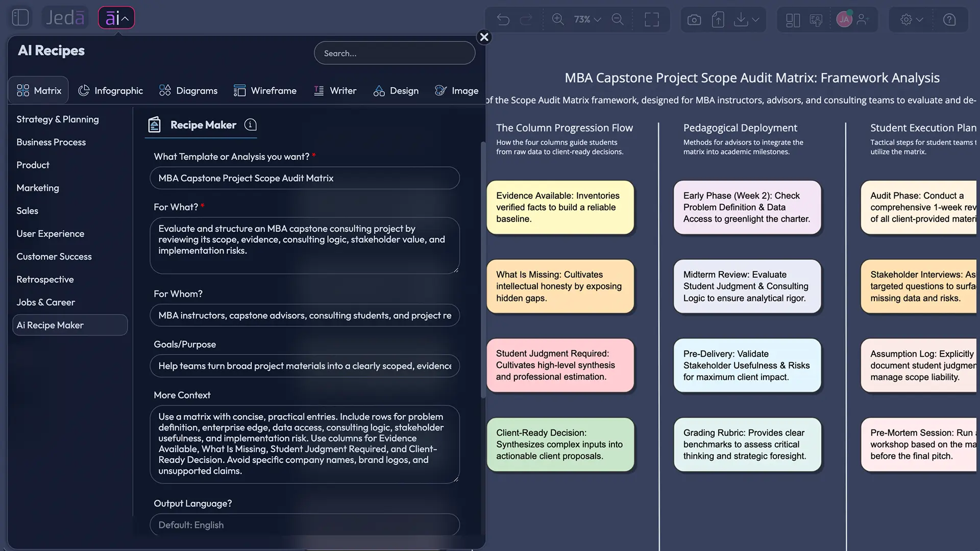Screen dimensions: 980x551
Task: Switch to the Infographic tab
Action: (x=110, y=90)
